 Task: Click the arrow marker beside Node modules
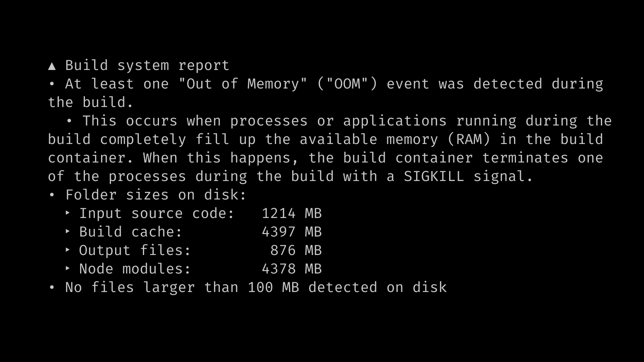click(x=68, y=269)
